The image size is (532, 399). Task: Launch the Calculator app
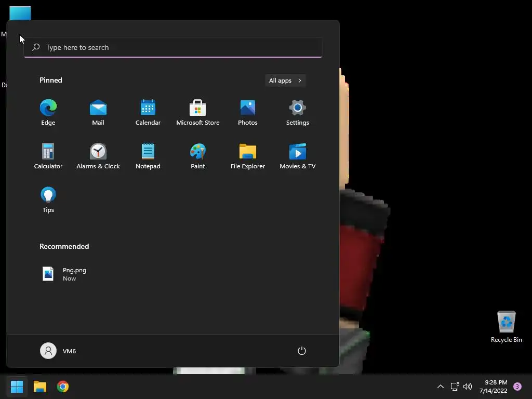click(48, 156)
